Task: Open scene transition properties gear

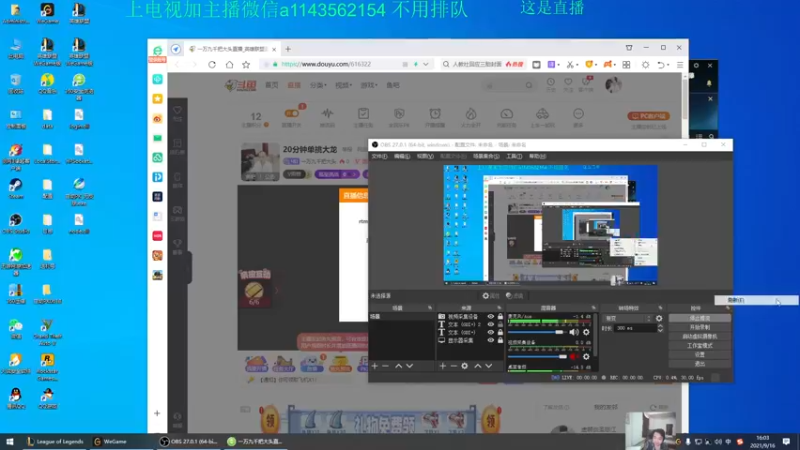Action: (659, 318)
